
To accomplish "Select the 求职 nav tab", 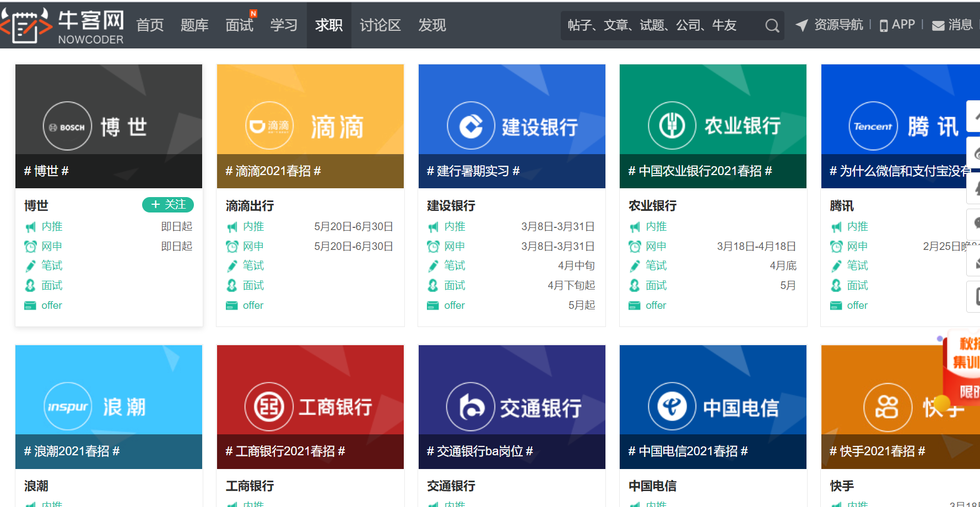I will tap(329, 25).
